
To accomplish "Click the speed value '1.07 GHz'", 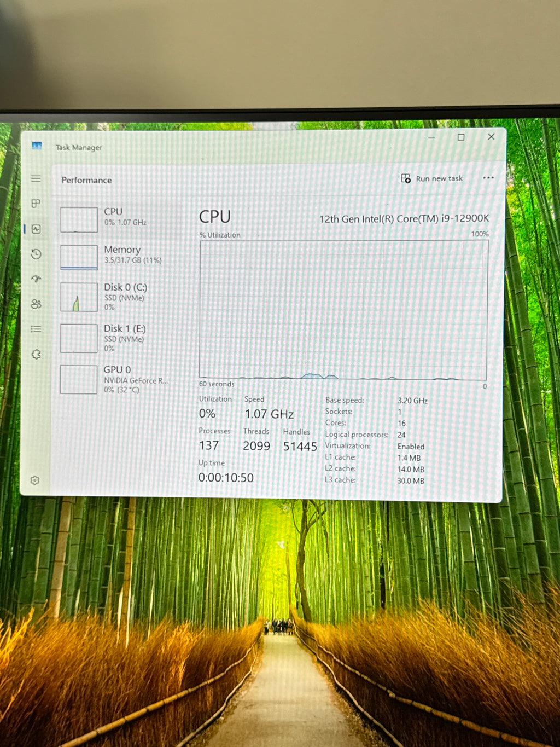I will click(x=269, y=414).
